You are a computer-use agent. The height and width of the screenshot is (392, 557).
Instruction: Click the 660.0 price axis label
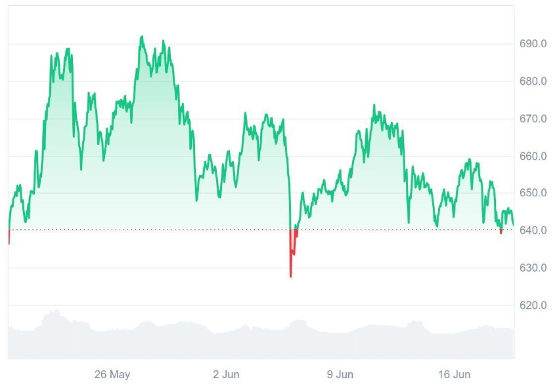pyautogui.click(x=533, y=156)
